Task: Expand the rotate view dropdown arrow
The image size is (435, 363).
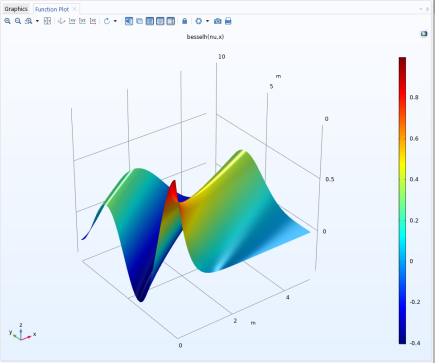Action: tap(115, 21)
